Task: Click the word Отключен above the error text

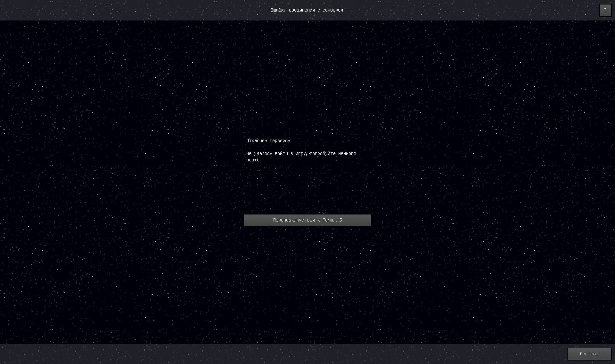Action: [x=257, y=141]
